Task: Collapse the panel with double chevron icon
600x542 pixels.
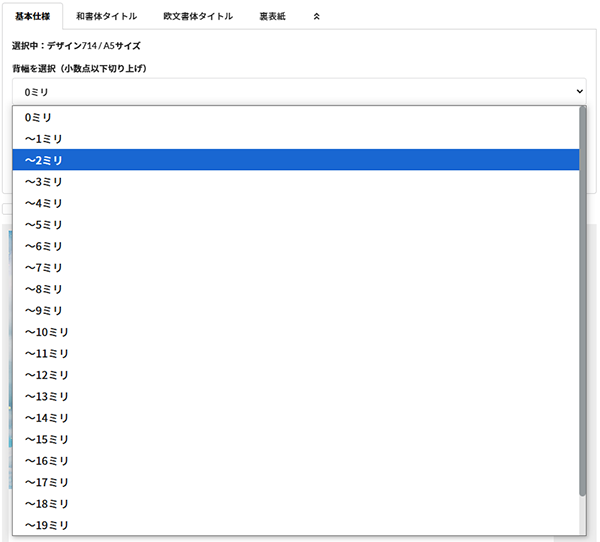Action: point(317,16)
